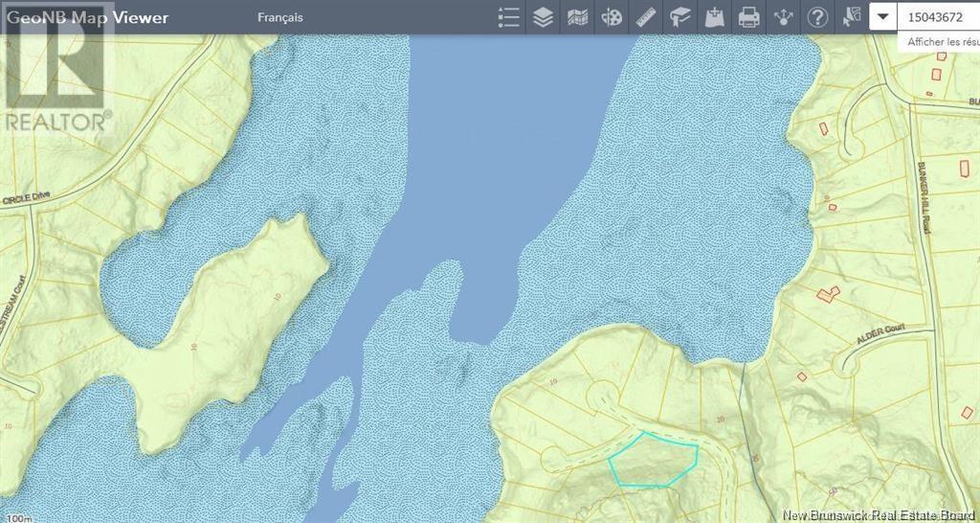Print the map with printer icon

(x=749, y=17)
